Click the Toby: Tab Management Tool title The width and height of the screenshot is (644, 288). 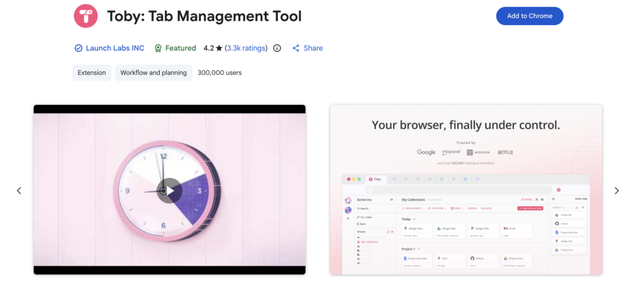click(204, 16)
